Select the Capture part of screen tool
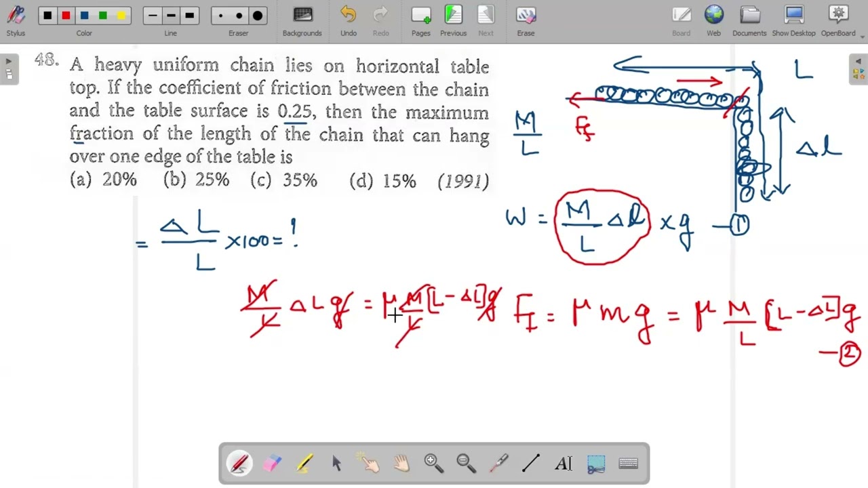Screen dimensions: 868x488 (x=595, y=464)
